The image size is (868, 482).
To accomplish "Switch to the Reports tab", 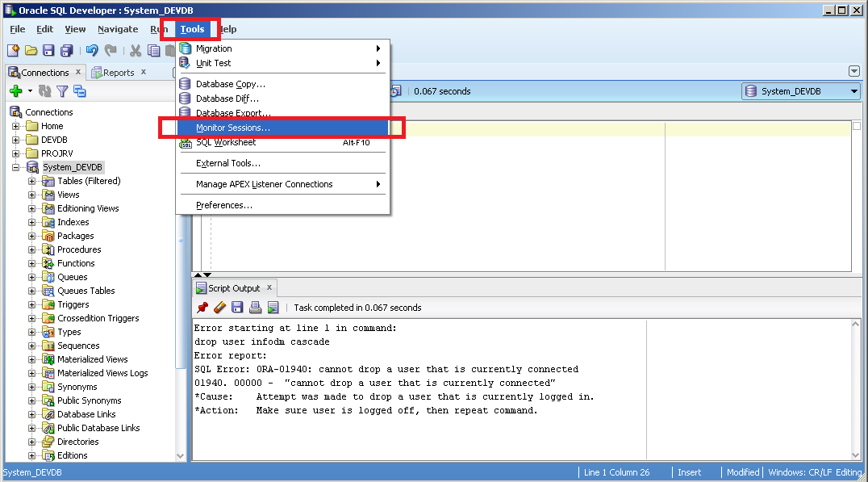I will point(119,73).
